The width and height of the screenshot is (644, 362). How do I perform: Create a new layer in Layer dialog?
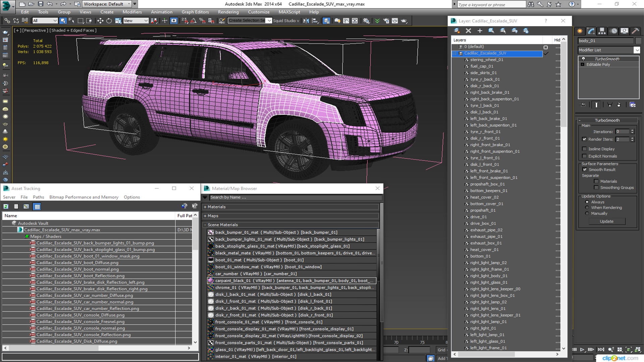tap(457, 31)
